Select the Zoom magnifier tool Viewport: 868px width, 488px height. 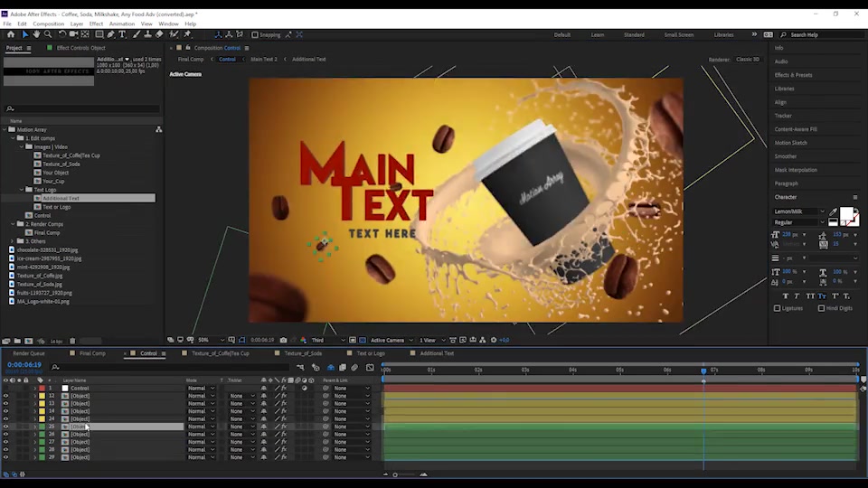[x=48, y=34]
